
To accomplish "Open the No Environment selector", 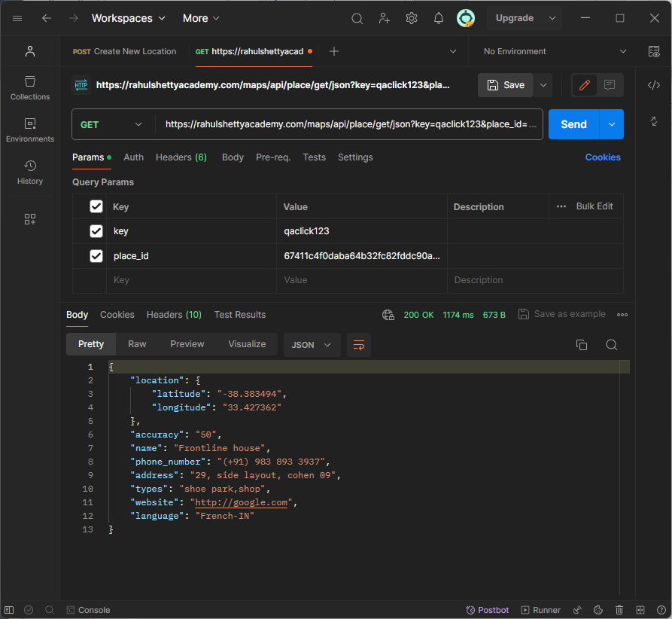I will (555, 51).
